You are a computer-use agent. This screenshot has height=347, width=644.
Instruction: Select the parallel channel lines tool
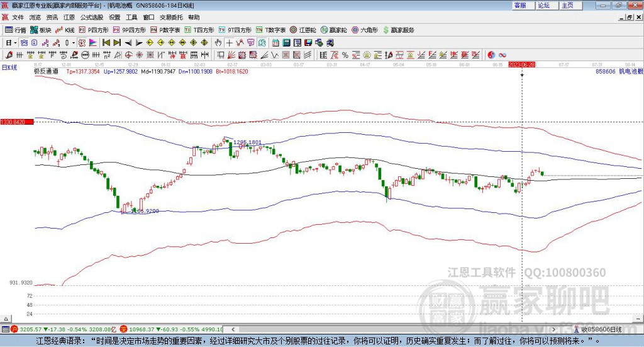tap(308, 55)
